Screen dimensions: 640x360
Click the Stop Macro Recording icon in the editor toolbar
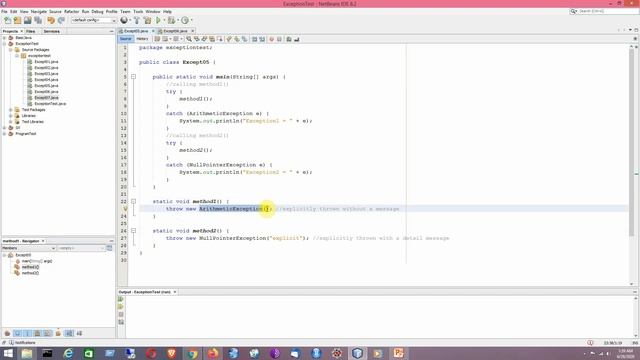coord(279,39)
